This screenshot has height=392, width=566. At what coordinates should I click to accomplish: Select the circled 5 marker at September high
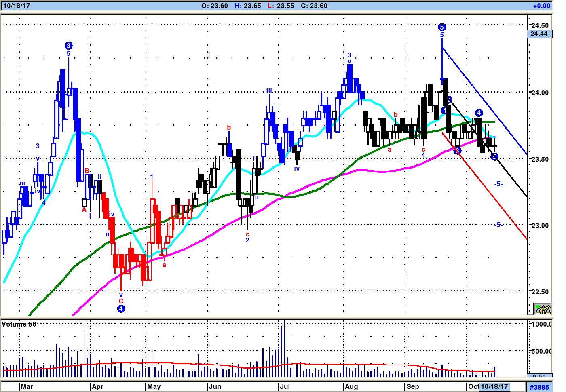click(441, 27)
